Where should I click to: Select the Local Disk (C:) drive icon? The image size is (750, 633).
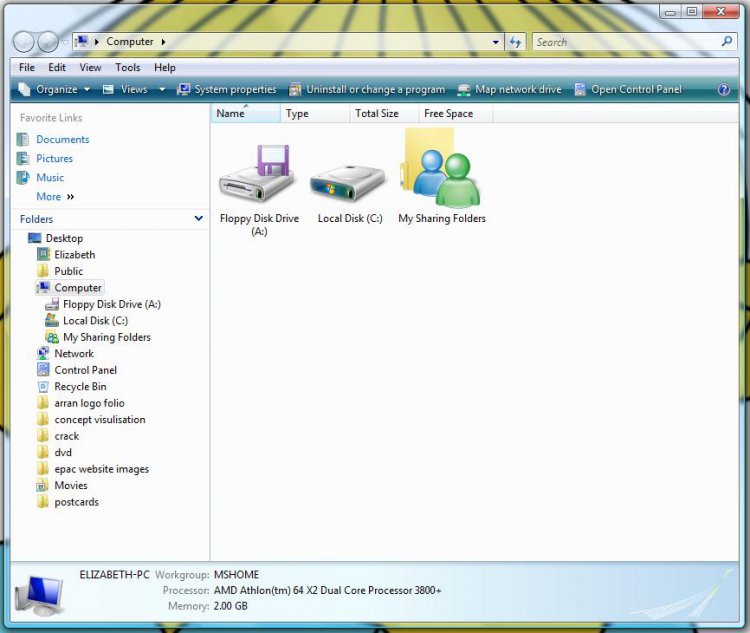tap(348, 180)
